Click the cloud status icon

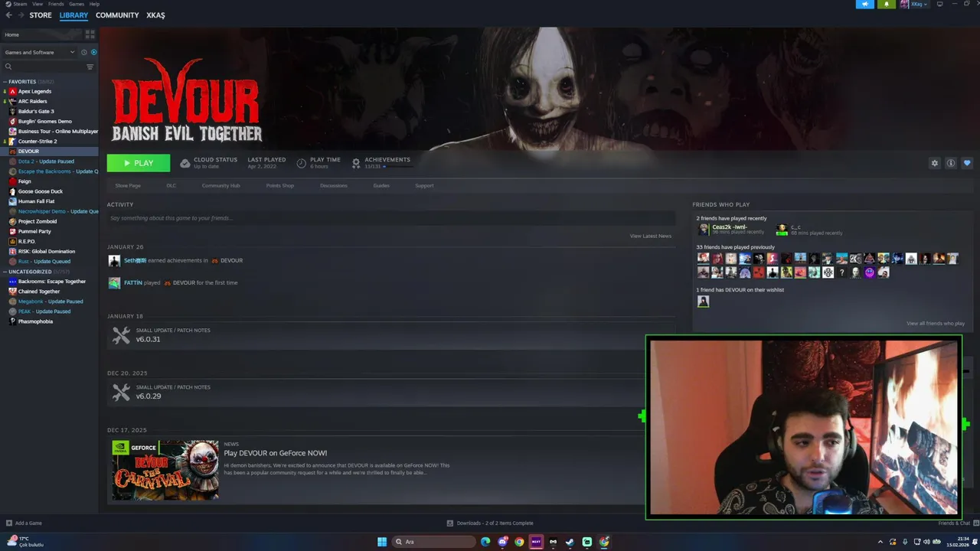click(x=185, y=163)
